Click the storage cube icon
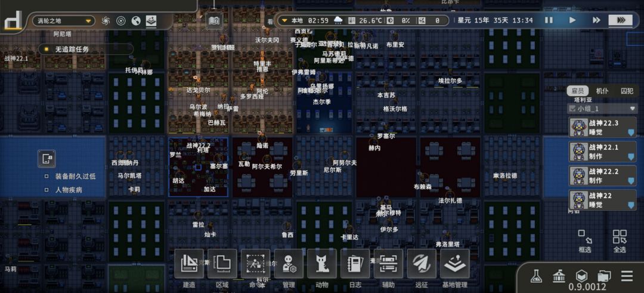This screenshot has height=293, width=644. click(581, 276)
